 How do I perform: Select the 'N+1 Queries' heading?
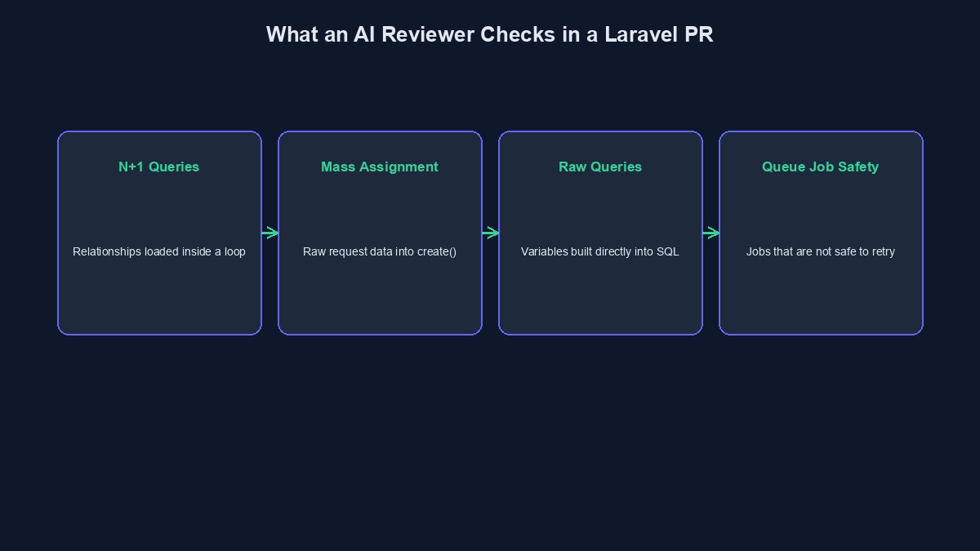click(x=159, y=167)
